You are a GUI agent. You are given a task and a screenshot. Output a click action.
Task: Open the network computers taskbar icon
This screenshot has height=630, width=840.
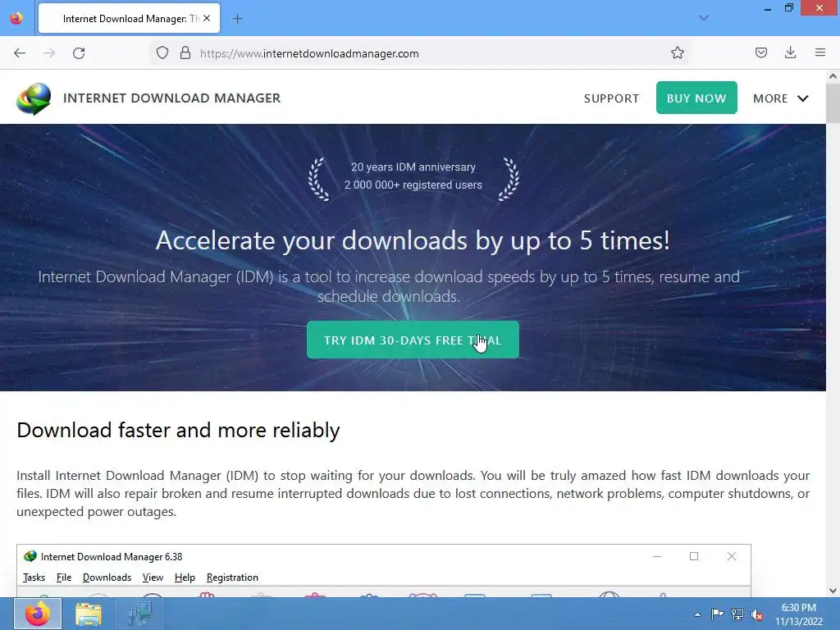click(x=139, y=614)
